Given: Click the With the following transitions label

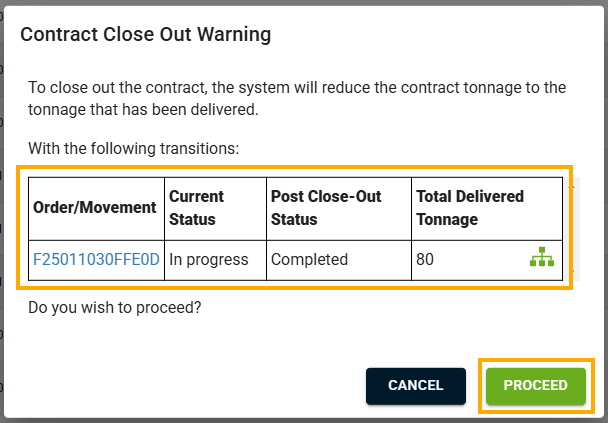Looking at the screenshot, I should click(x=133, y=148).
